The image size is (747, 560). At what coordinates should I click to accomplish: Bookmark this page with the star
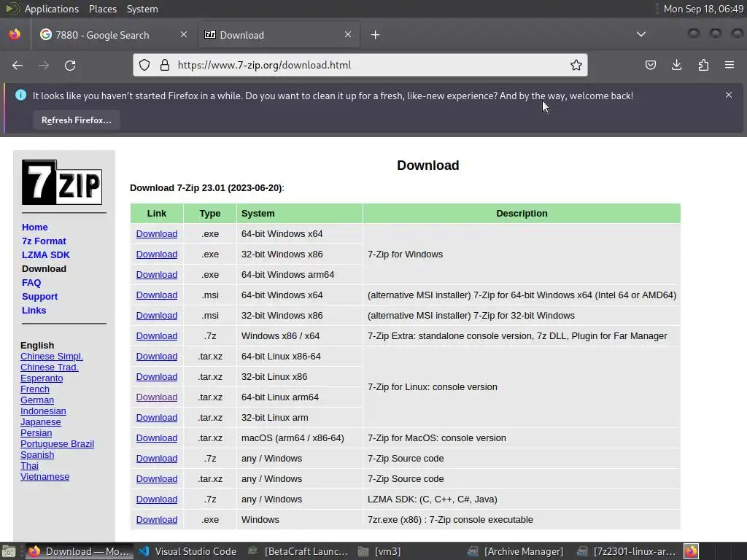576,65
